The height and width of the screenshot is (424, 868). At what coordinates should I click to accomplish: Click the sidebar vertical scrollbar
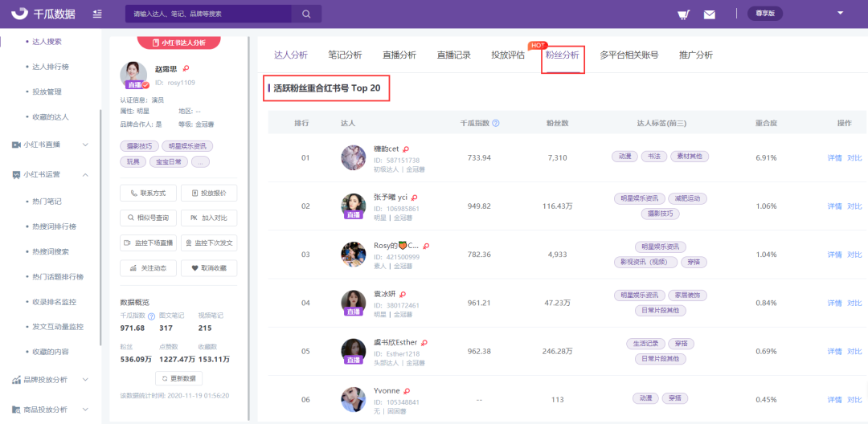click(x=100, y=226)
